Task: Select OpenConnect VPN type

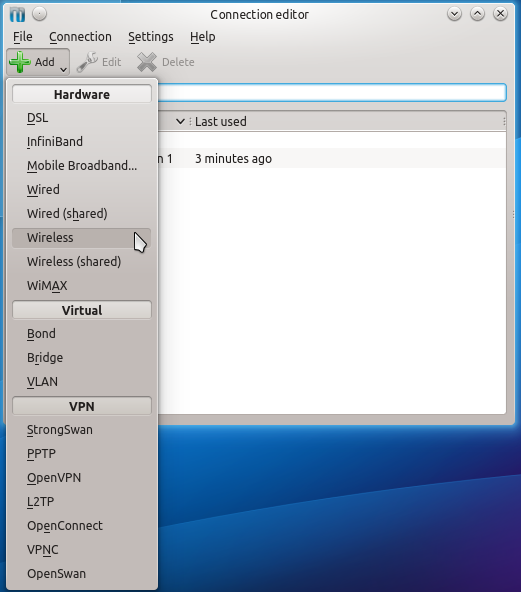Action: pos(82,526)
